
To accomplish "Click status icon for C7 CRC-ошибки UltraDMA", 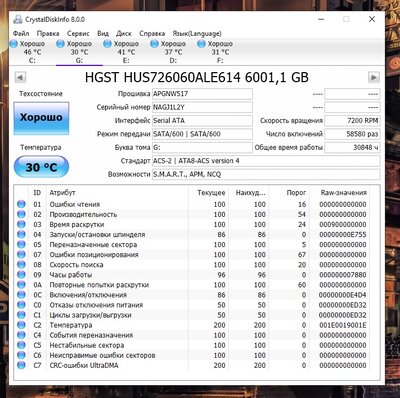I will [21, 365].
